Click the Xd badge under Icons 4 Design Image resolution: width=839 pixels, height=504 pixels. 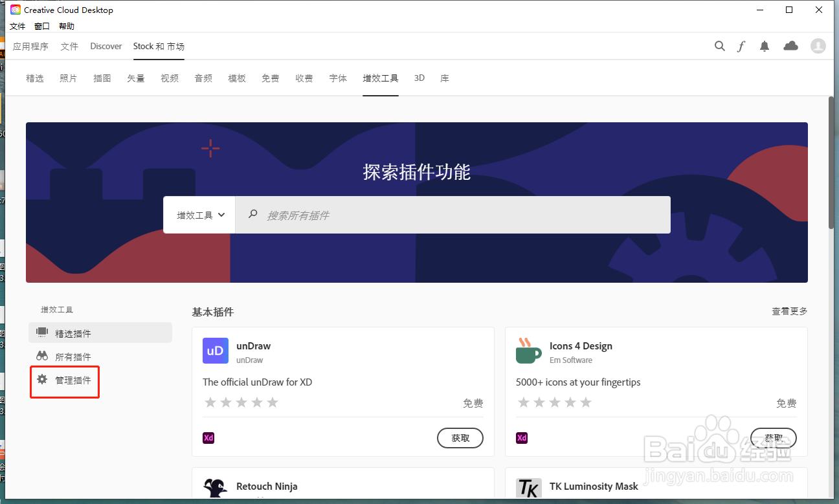(522, 438)
